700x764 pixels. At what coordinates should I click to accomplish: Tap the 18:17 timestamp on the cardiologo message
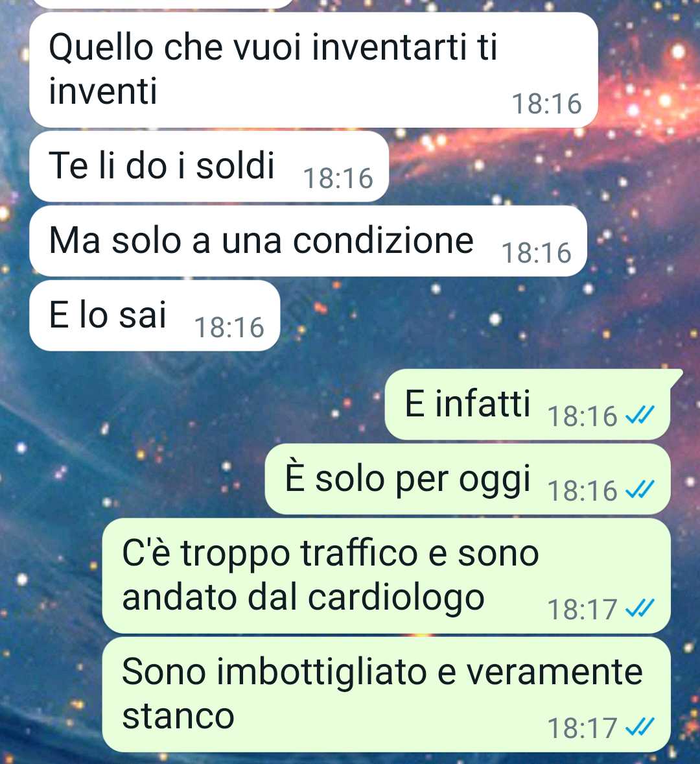pos(582,609)
